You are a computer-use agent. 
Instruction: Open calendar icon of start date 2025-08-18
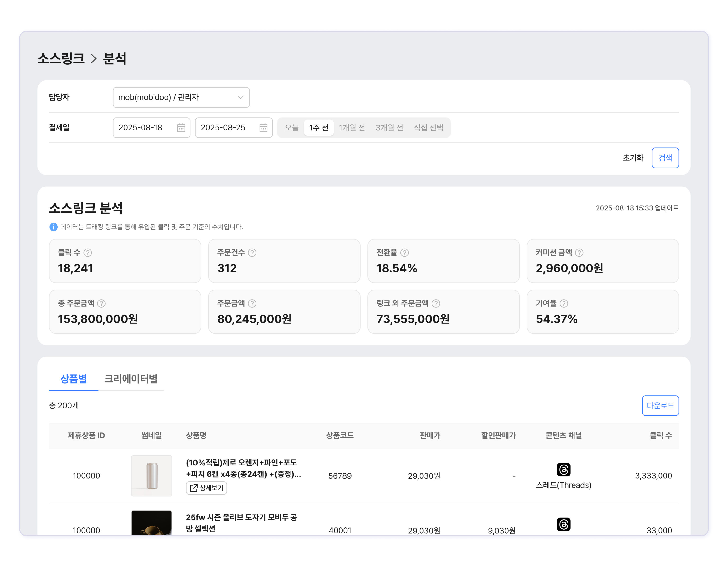(181, 128)
